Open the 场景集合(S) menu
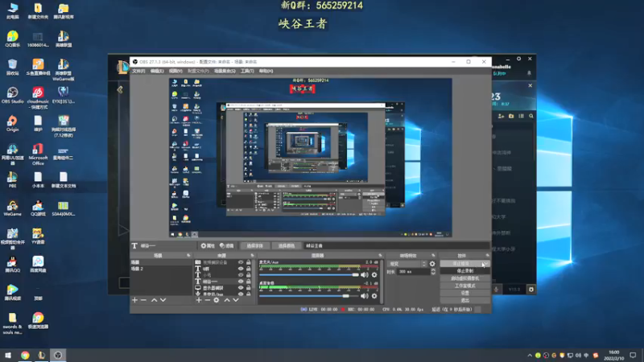The width and height of the screenshot is (644, 362). [225, 71]
